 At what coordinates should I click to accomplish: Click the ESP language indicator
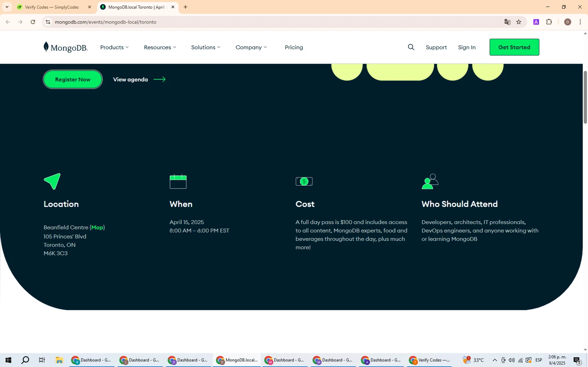[539, 360]
